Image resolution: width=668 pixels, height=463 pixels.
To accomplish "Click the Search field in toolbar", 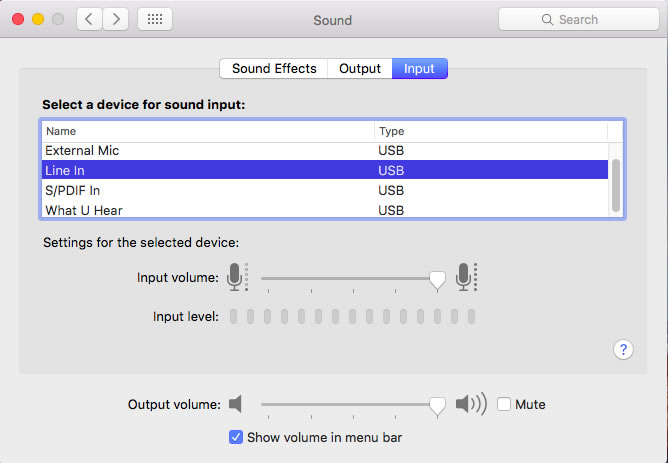I will tap(579, 19).
